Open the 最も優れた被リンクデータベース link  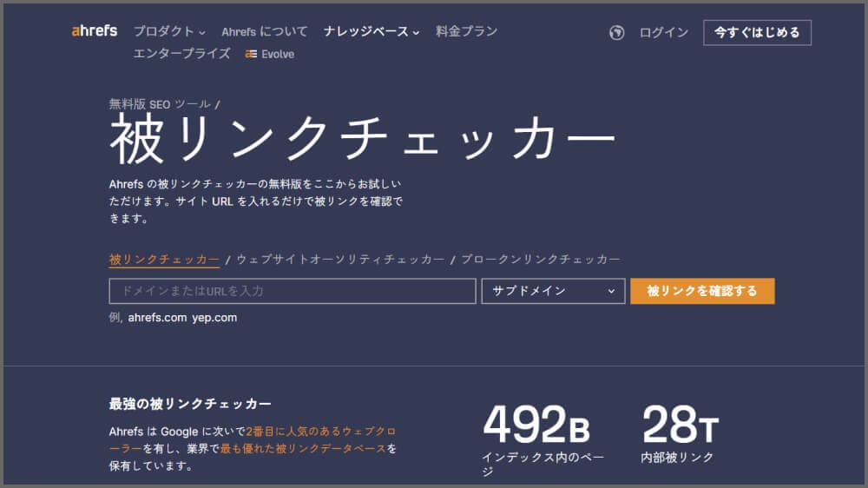click(x=305, y=449)
